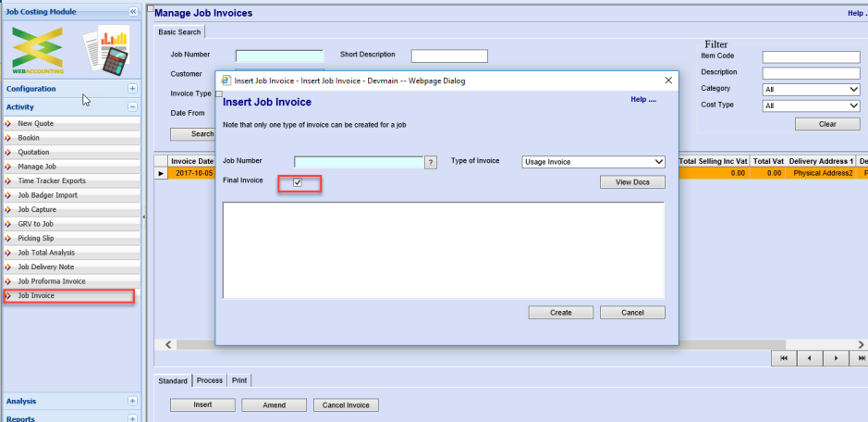
Task: Toggle the Final Invoice checkbox
Action: [x=298, y=183]
